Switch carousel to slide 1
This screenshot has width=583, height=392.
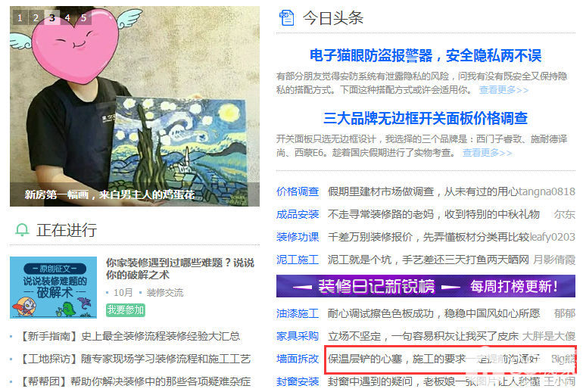point(20,17)
